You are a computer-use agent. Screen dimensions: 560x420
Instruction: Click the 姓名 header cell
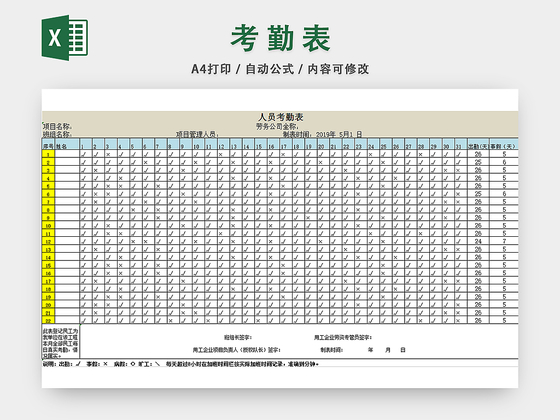67,144
